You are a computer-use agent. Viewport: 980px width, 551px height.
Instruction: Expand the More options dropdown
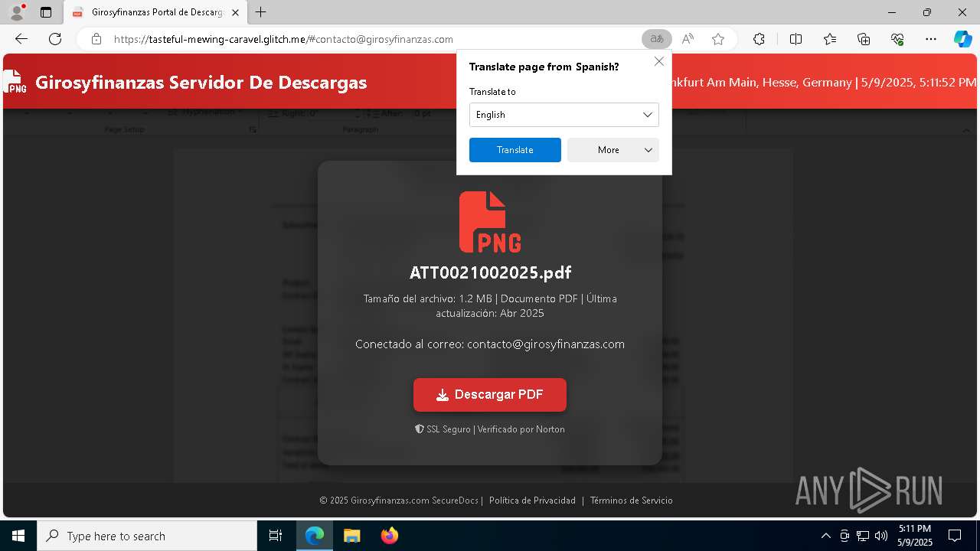[x=613, y=150]
